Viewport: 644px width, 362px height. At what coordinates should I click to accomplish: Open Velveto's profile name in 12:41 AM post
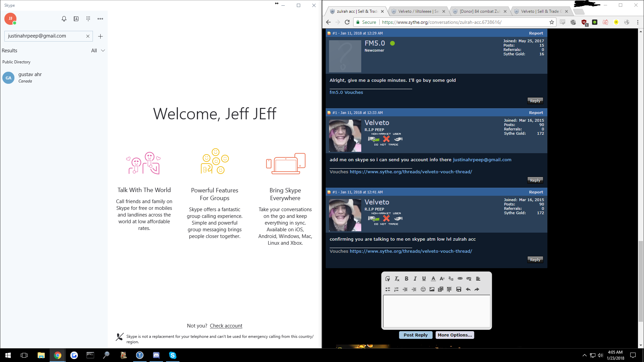(x=377, y=202)
